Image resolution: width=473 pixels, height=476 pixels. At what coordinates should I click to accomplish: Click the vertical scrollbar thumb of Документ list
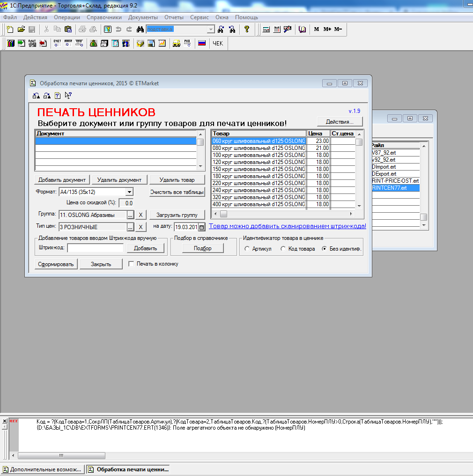pyautogui.click(x=200, y=142)
